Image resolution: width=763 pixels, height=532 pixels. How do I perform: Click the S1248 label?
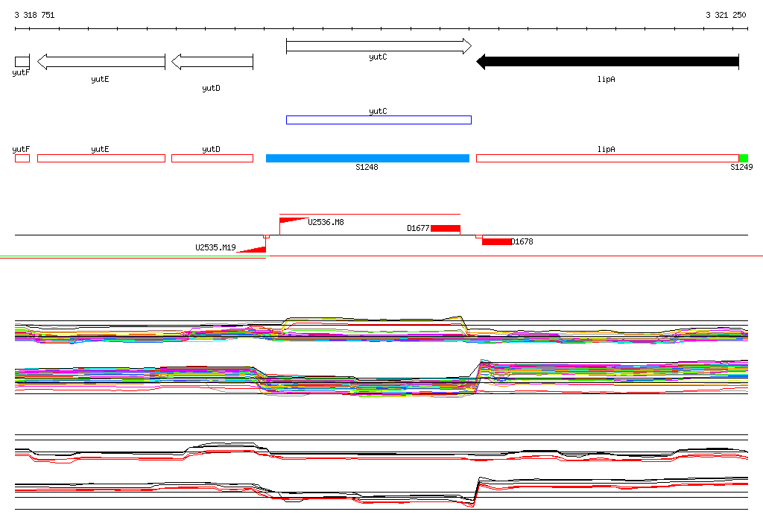click(367, 167)
